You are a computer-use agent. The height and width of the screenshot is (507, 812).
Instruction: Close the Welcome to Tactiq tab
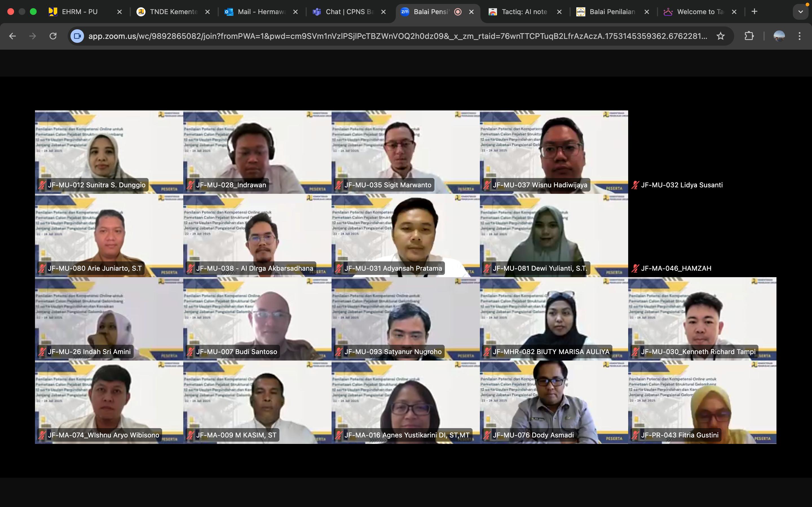click(x=734, y=12)
